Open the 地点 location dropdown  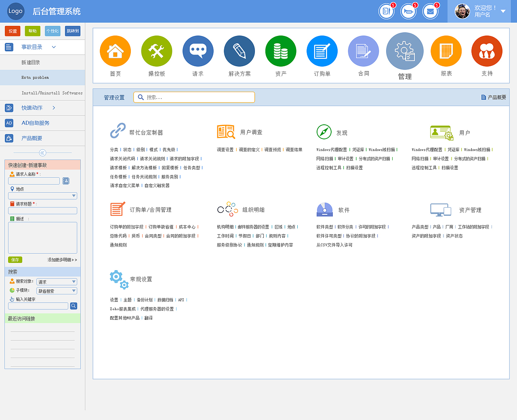click(42, 196)
